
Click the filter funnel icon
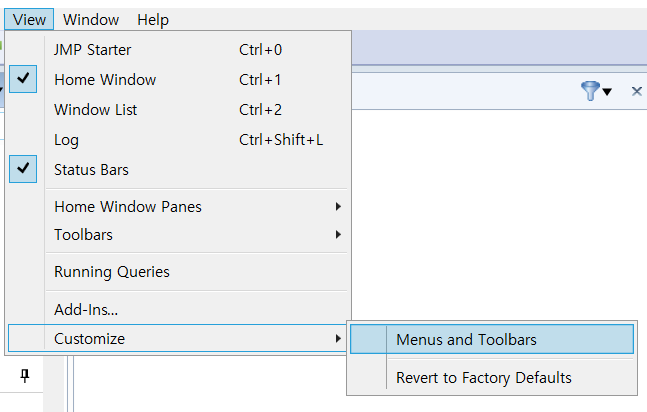tap(590, 91)
